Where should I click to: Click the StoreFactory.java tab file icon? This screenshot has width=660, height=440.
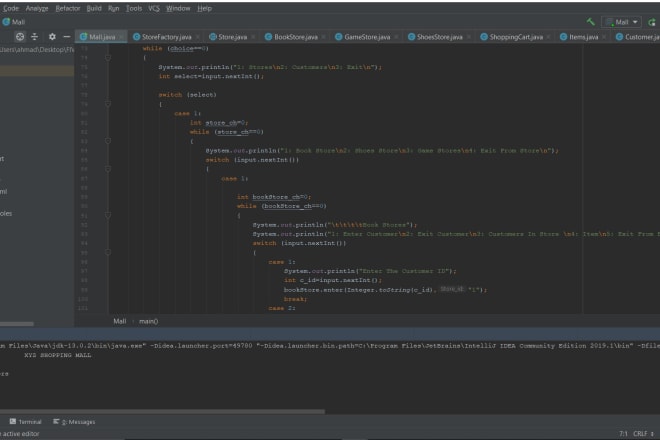136,37
